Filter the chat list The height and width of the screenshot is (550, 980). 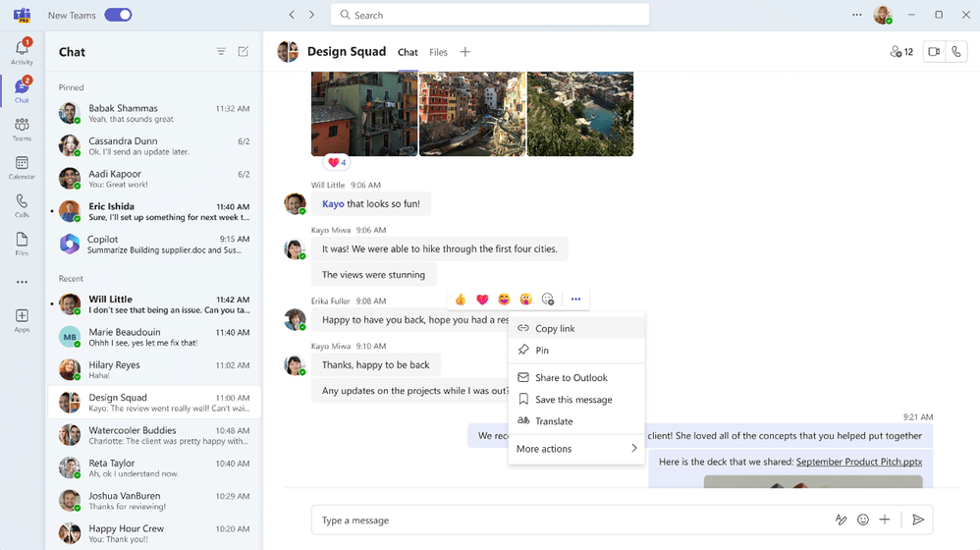(221, 52)
